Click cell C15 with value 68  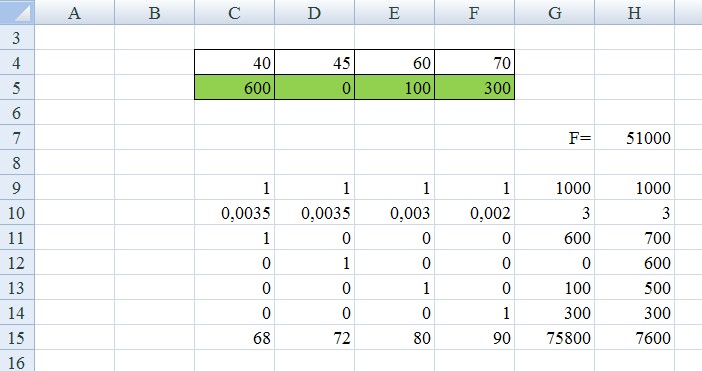pyautogui.click(x=235, y=338)
